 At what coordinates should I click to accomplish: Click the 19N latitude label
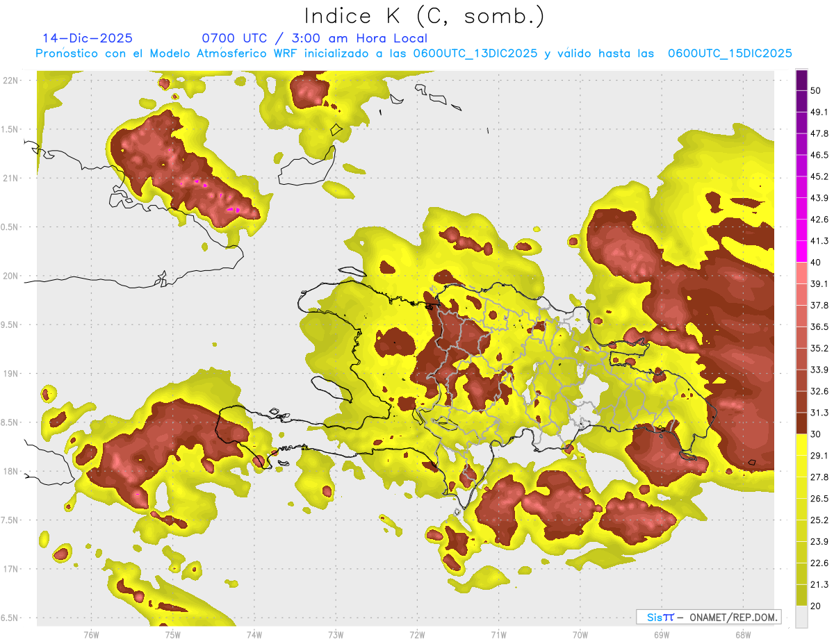click(11, 374)
